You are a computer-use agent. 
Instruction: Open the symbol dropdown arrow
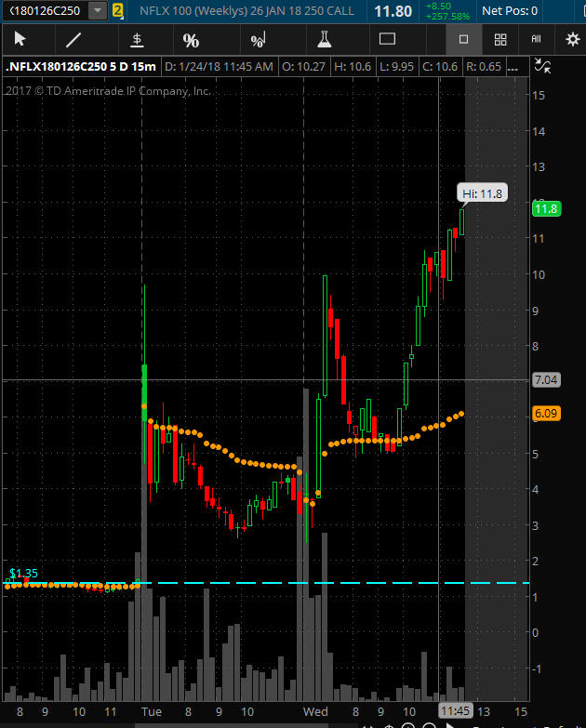97,10
